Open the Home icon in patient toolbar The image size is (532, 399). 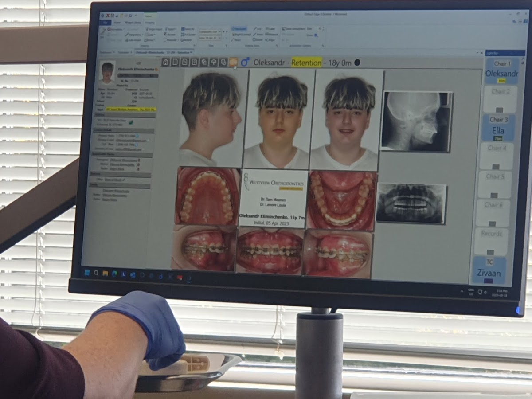[x=165, y=62]
